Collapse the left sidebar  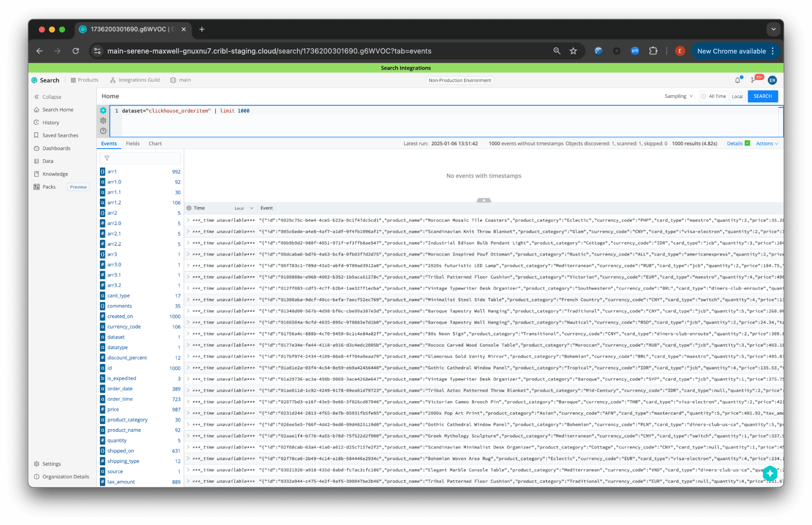click(x=48, y=97)
